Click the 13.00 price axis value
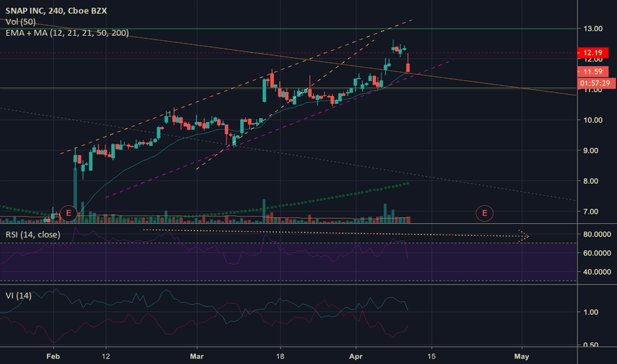 [593, 28]
